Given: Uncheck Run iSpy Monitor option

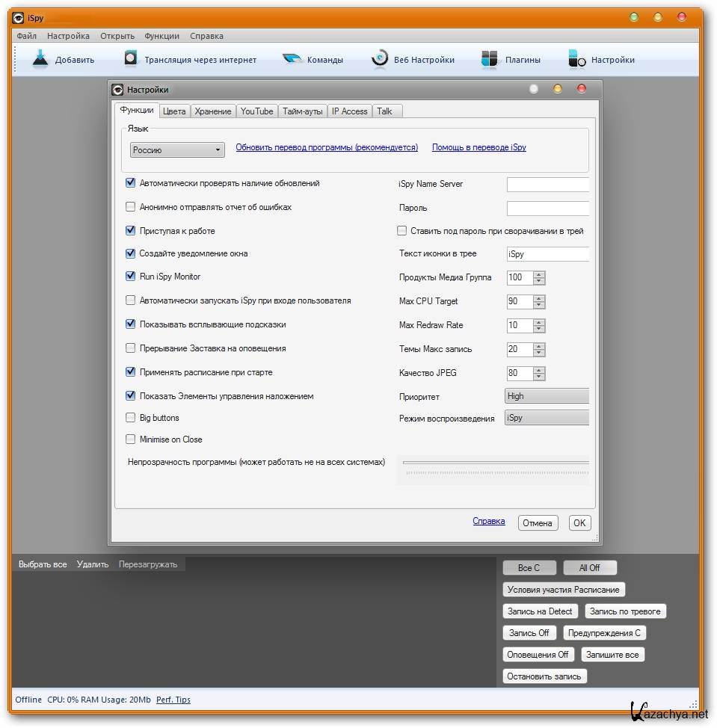Looking at the screenshot, I should point(131,277).
